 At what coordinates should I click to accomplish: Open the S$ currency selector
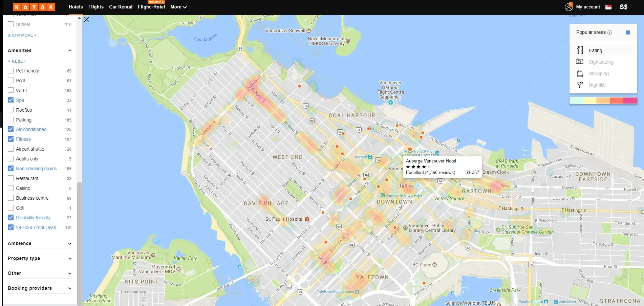623,7
